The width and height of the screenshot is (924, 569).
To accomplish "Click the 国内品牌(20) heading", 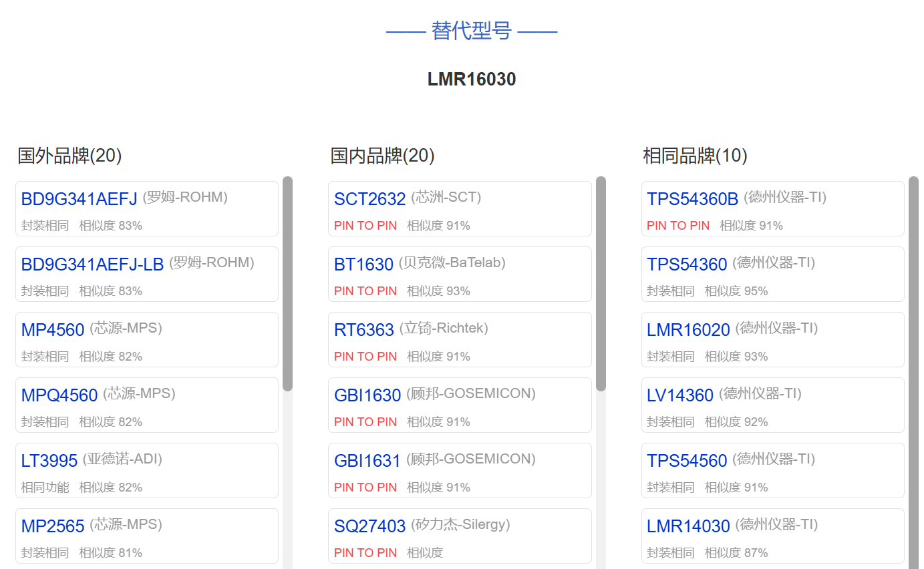I will pos(382,156).
